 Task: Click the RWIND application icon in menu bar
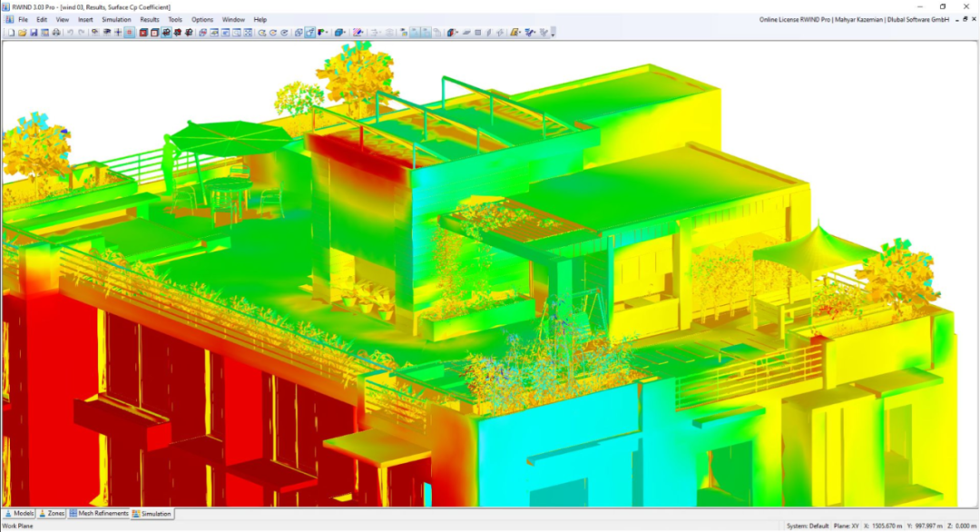point(9,20)
